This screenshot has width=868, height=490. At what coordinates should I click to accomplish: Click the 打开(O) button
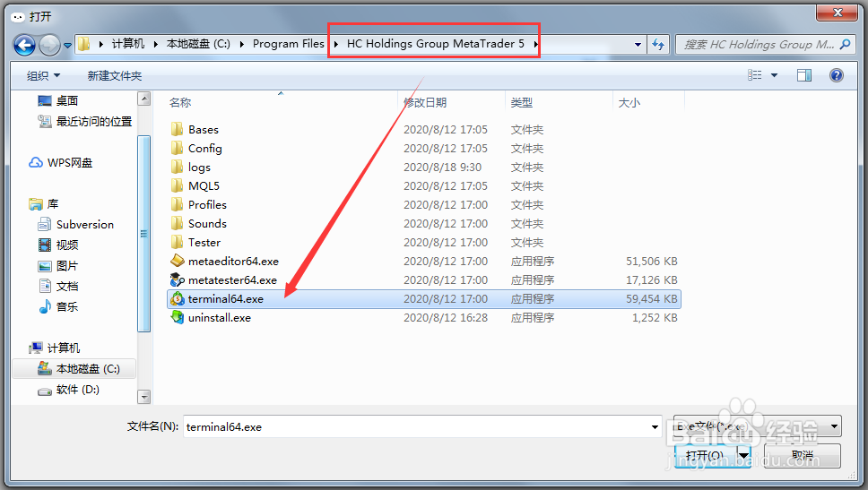705,456
